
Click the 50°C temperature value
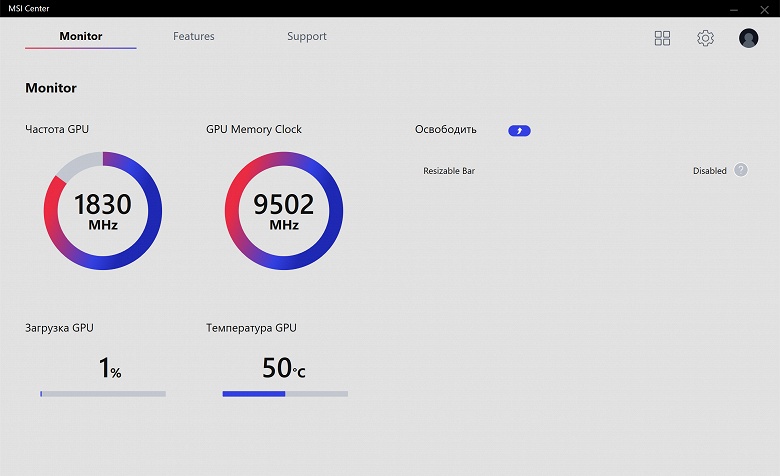coord(284,368)
